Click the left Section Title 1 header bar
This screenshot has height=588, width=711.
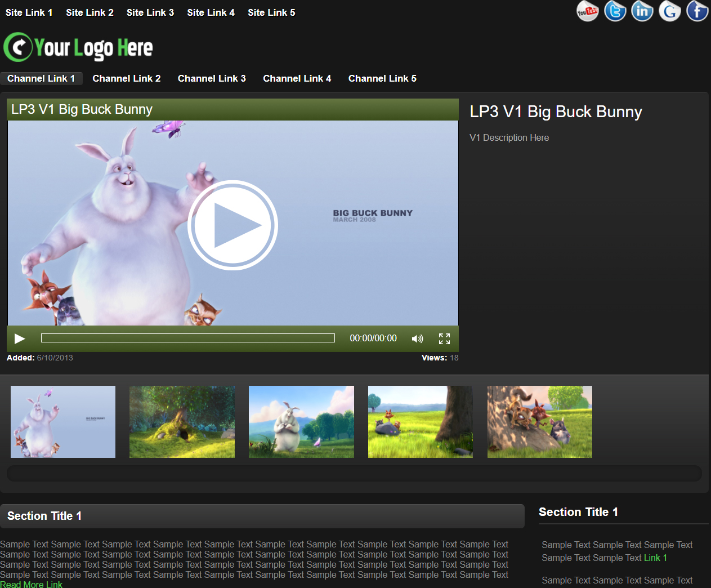262,516
